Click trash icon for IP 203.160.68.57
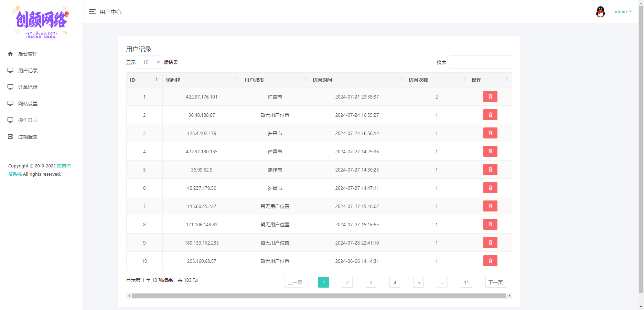This screenshot has width=644, height=310. tap(490, 261)
